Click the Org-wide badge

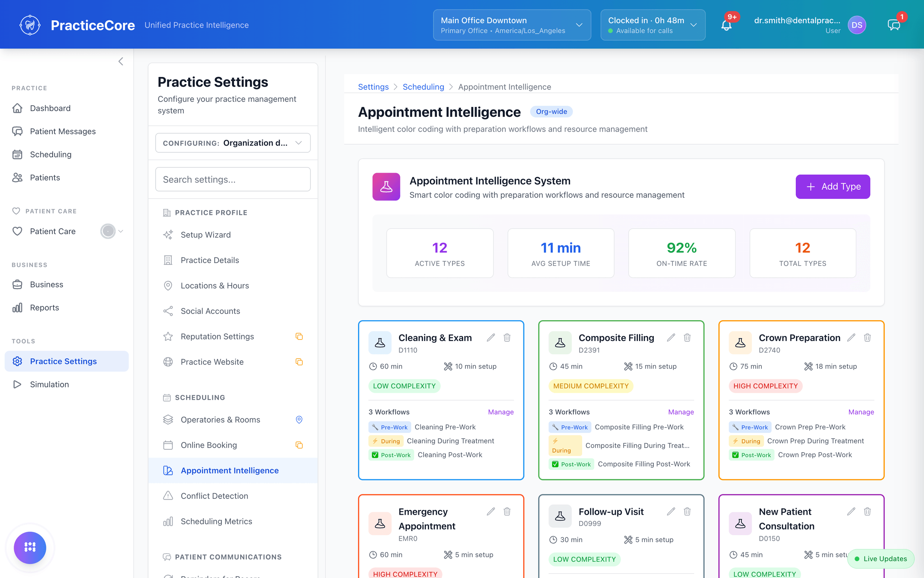(x=551, y=112)
